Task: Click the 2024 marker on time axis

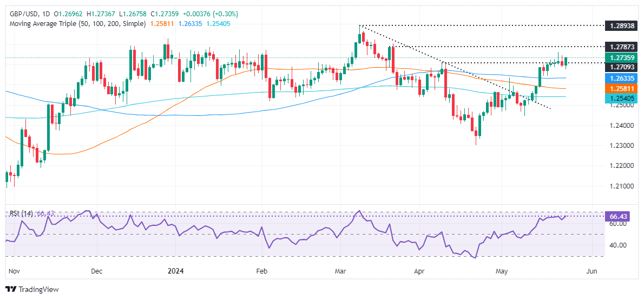Action: [176, 270]
